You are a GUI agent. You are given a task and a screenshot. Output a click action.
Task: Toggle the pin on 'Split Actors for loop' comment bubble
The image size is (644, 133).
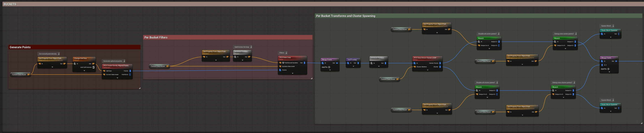pyautogui.click(x=251, y=47)
